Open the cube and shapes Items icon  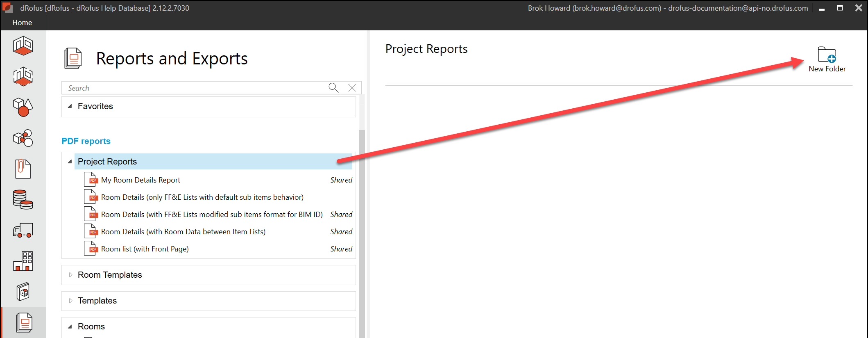tap(23, 107)
